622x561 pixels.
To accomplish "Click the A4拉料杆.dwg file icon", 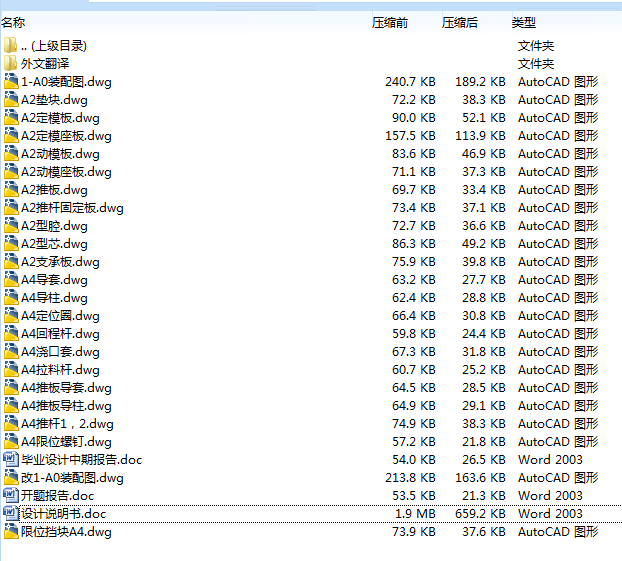I will (x=11, y=369).
